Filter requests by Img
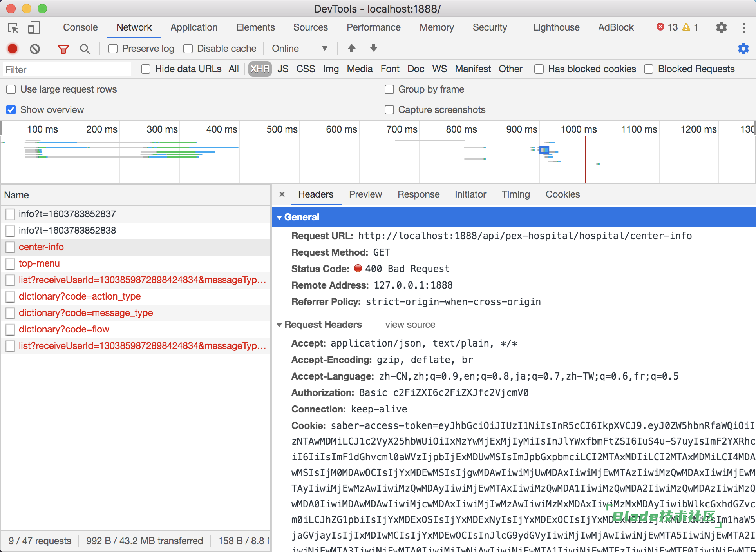756x552 pixels. pyautogui.click(x=331, y=69)
